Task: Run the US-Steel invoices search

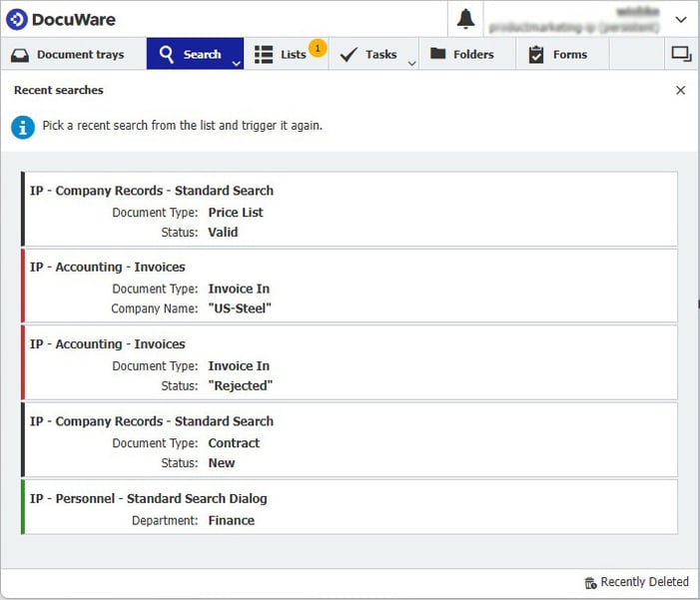Action: (350, 287)
